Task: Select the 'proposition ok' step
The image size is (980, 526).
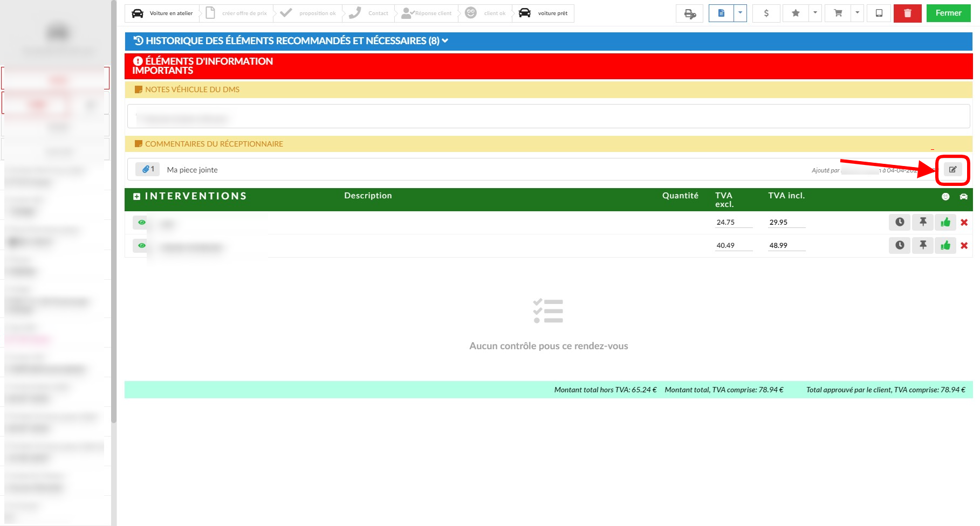Action: click(x=309, y=13)
